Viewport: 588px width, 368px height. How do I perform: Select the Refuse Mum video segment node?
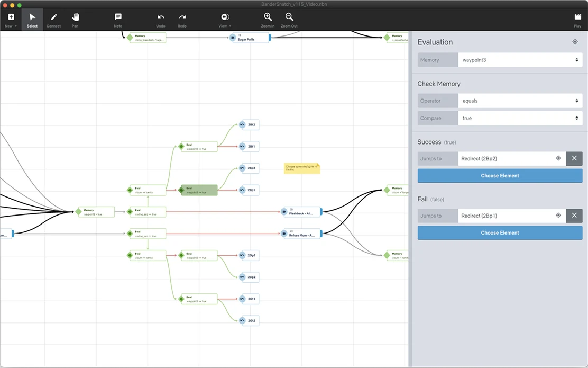click(x=301, y=234)
